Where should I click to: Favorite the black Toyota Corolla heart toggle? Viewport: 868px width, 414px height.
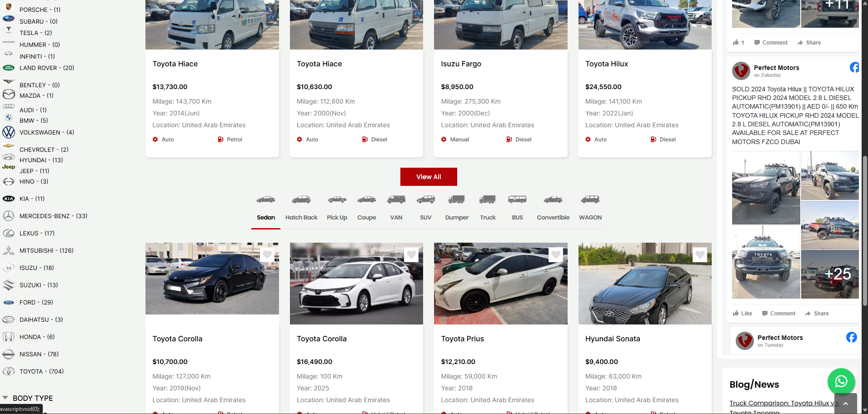[267, 255]
